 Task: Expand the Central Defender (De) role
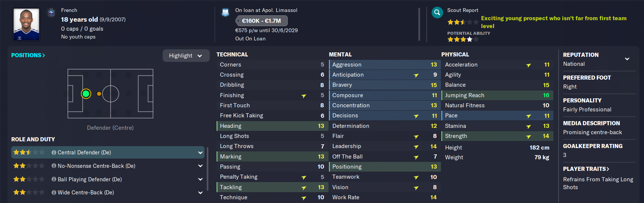click(200, 153)
